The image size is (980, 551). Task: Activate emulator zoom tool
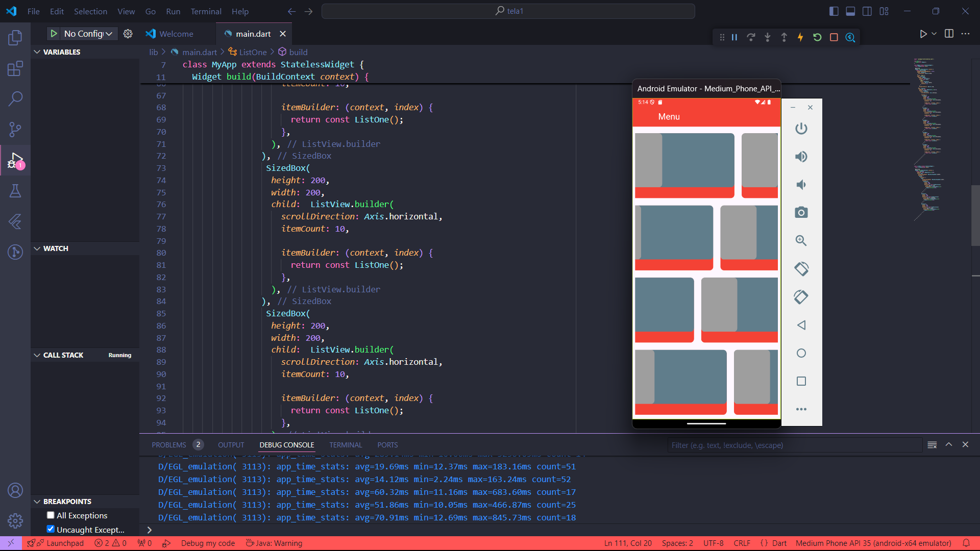[x=801, y=240]
